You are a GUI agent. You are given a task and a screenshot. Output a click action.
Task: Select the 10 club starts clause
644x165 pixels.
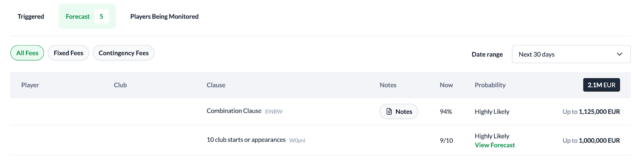[246, 140]
